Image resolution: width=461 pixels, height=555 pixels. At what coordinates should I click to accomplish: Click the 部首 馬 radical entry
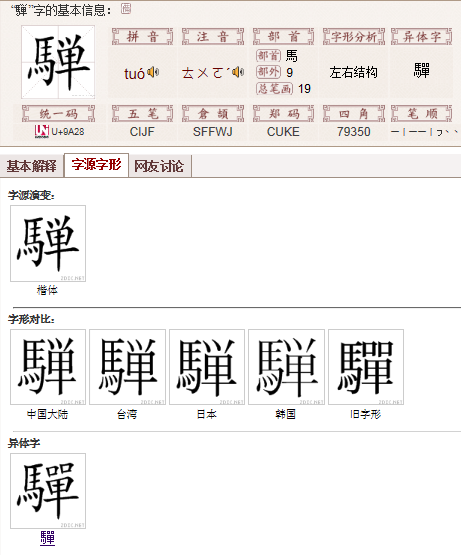point(292,56)
